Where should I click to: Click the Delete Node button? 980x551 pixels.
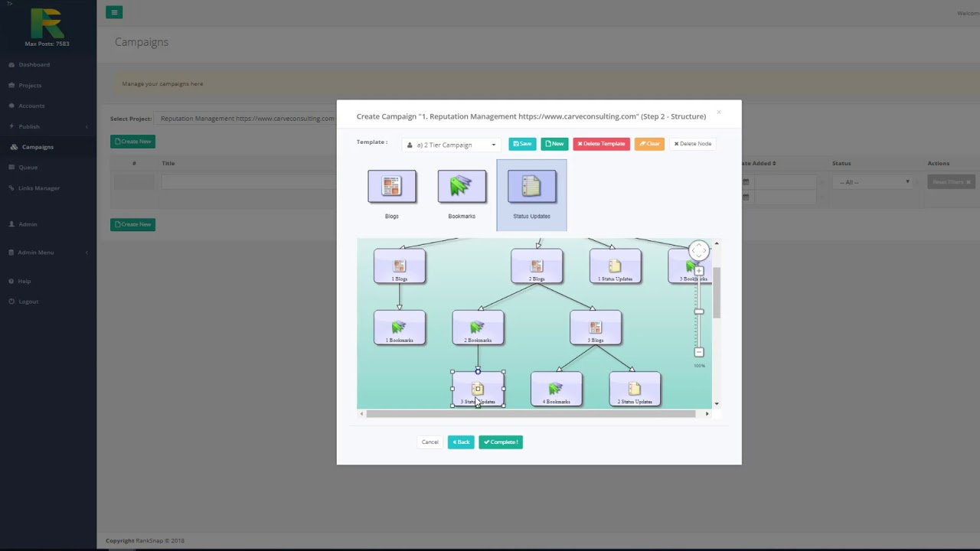tap(693, 144)
